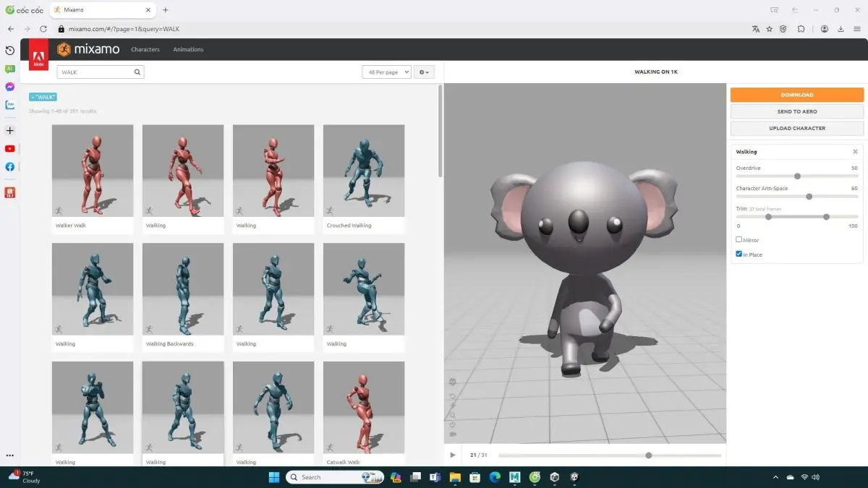Click the Wi-Fi network tray icon
Viewport: 868px width, 488px height.
[804, 477]
